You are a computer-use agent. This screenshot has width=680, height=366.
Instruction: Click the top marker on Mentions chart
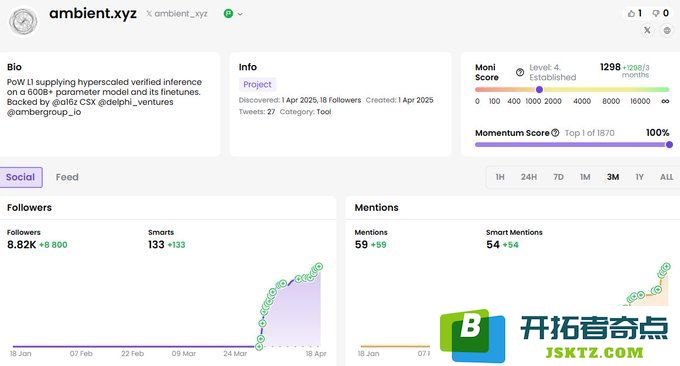pyautogui.click(x=666, y=267)
